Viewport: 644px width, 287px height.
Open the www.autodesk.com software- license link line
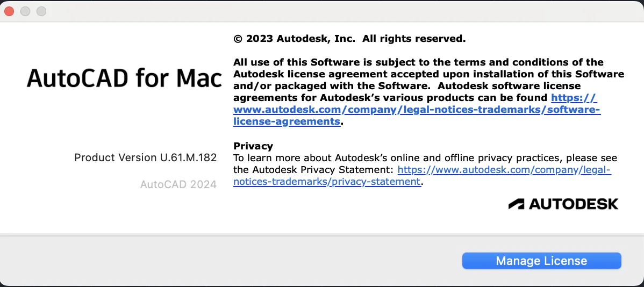(x=417, y=110)
